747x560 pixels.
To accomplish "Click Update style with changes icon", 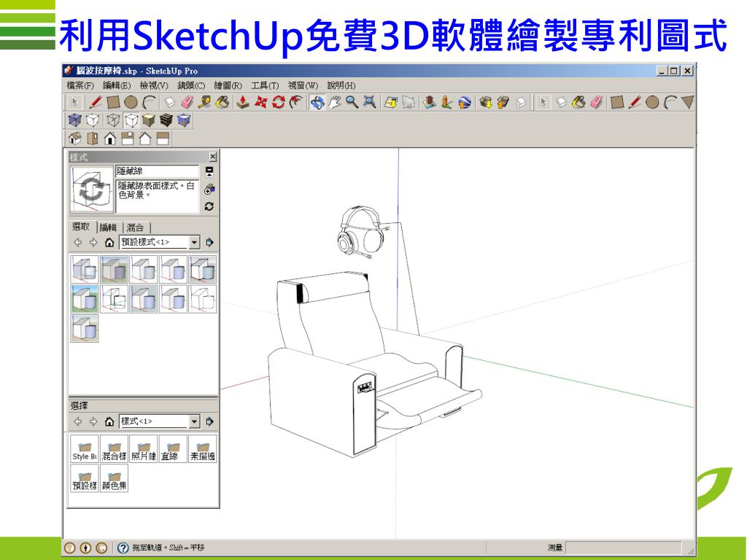I will (209, 206).
